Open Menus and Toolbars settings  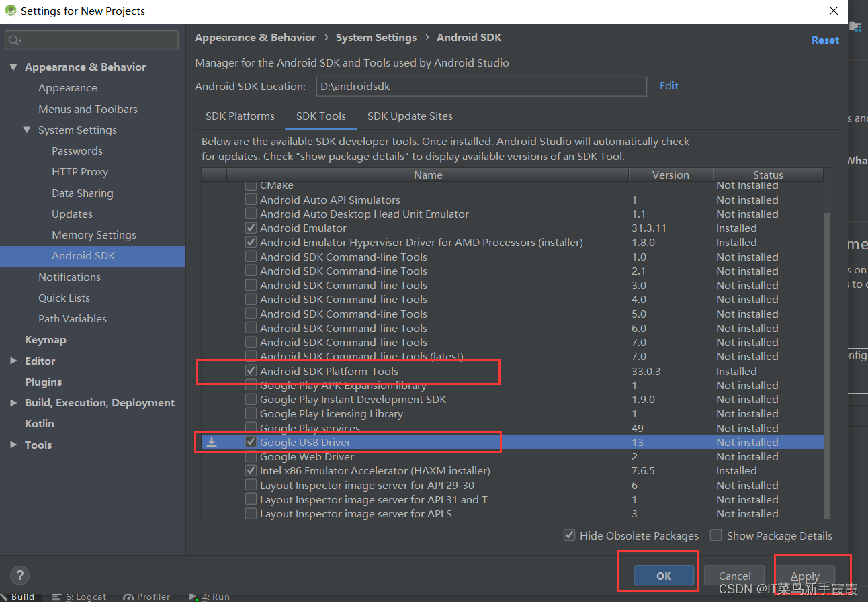88,109
